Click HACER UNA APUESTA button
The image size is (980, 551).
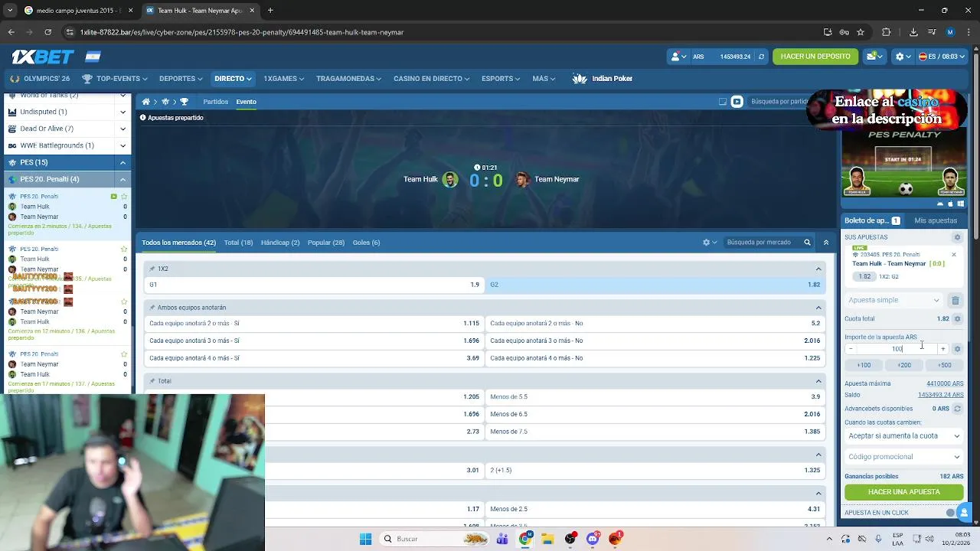[x=904, y=492]
